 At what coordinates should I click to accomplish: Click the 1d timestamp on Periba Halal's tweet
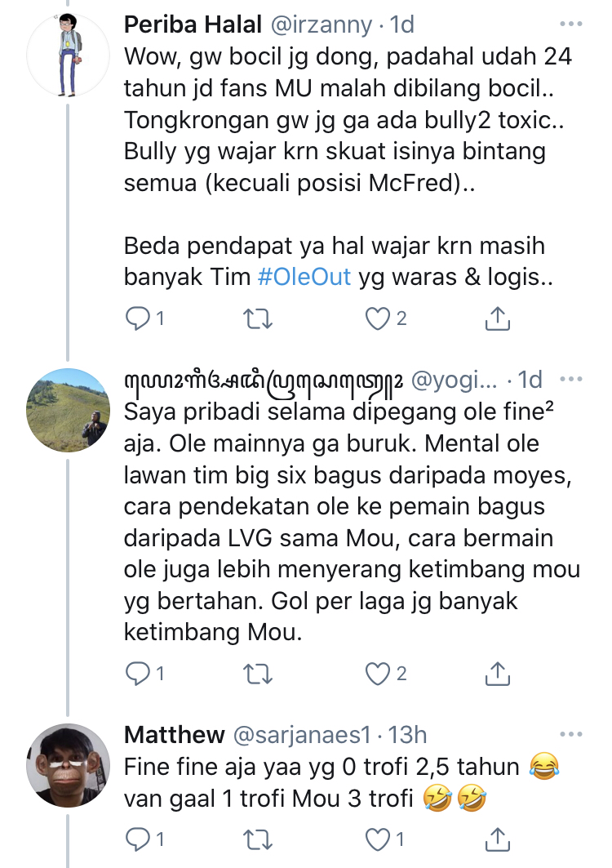pyautogui.click(x=402, y=24)
